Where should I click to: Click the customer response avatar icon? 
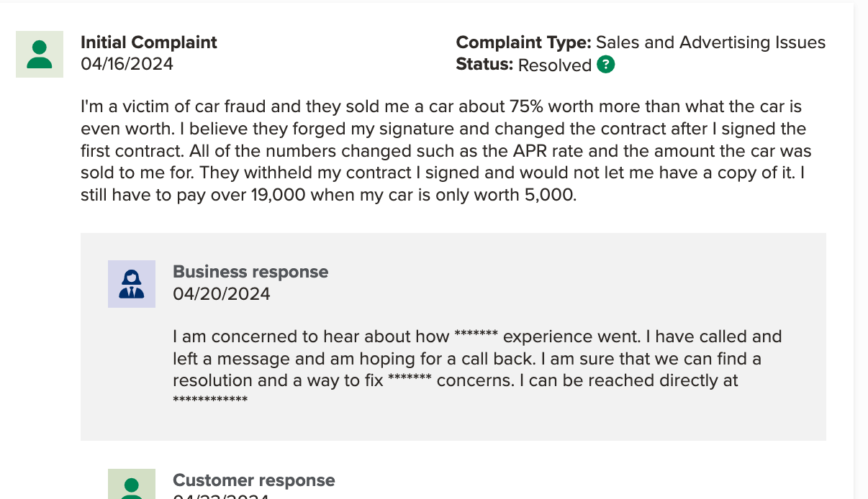(132, 484)
